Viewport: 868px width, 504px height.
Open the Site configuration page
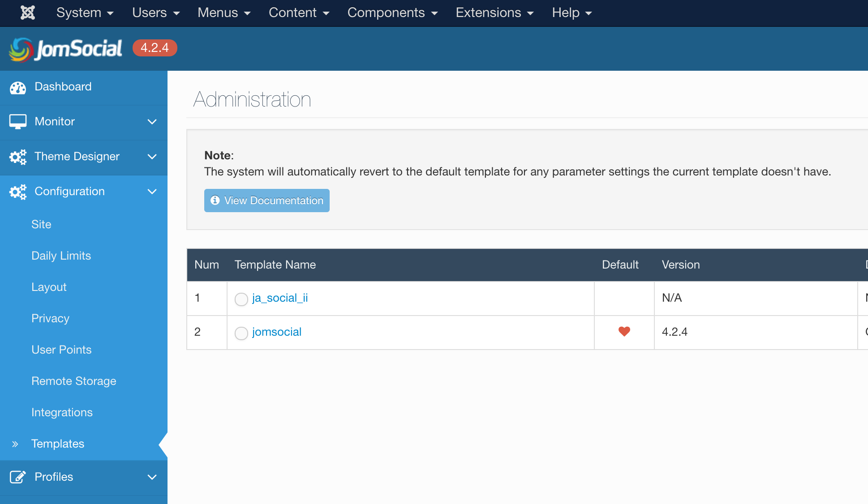click(x=41, y=224)
